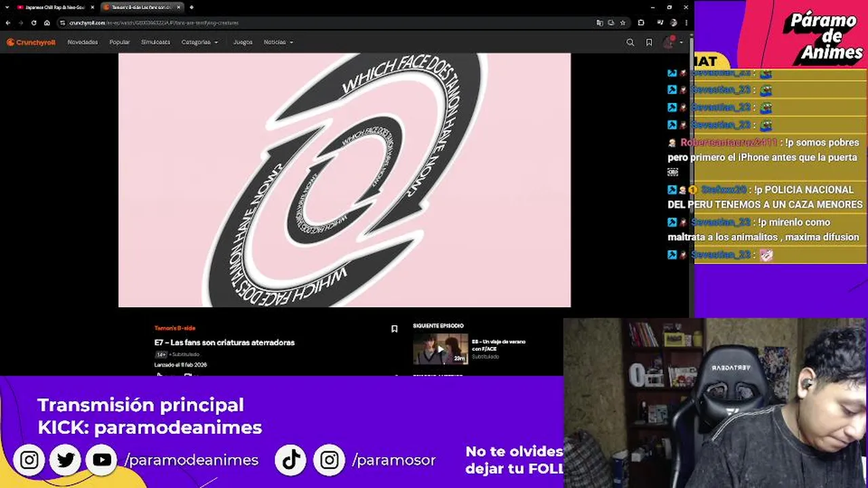Screen dimensions: 868x488
Task: Click the browser home button
Action: [47, 22]
